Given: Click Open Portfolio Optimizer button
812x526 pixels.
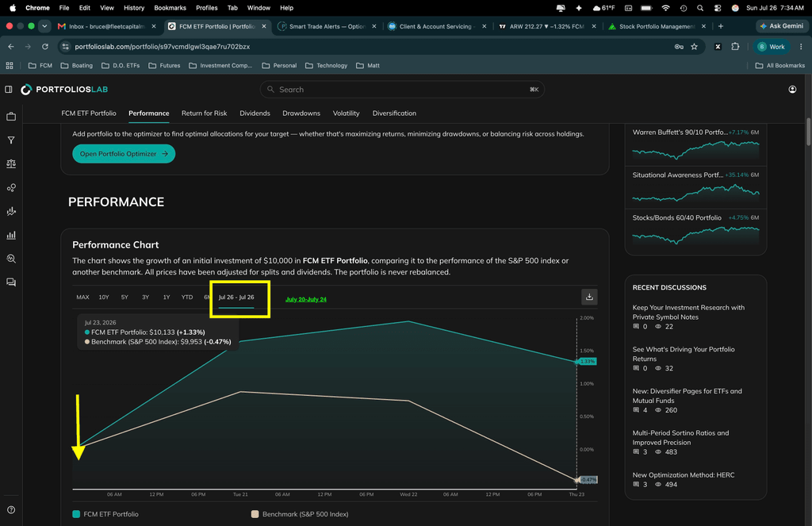Looking at the screenshot, I should click(x=124, y=154).
